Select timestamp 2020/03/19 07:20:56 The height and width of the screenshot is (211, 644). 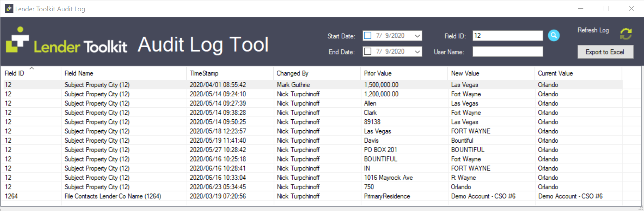click(218, 196)
